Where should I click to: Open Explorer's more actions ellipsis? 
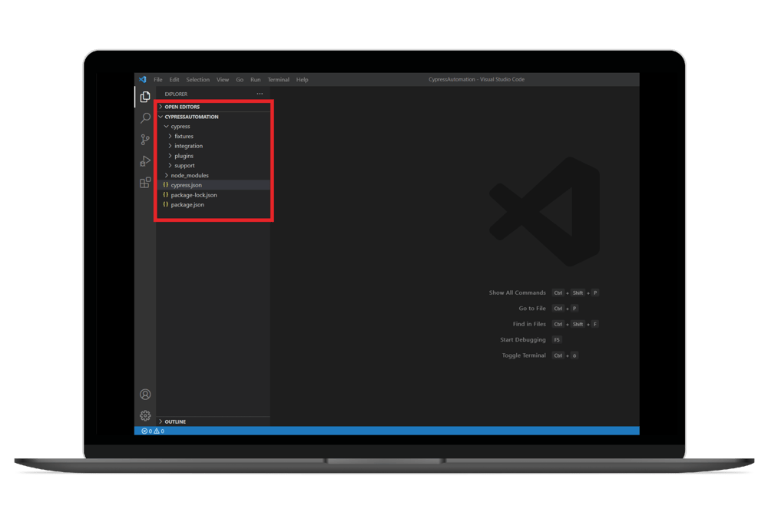260,94
